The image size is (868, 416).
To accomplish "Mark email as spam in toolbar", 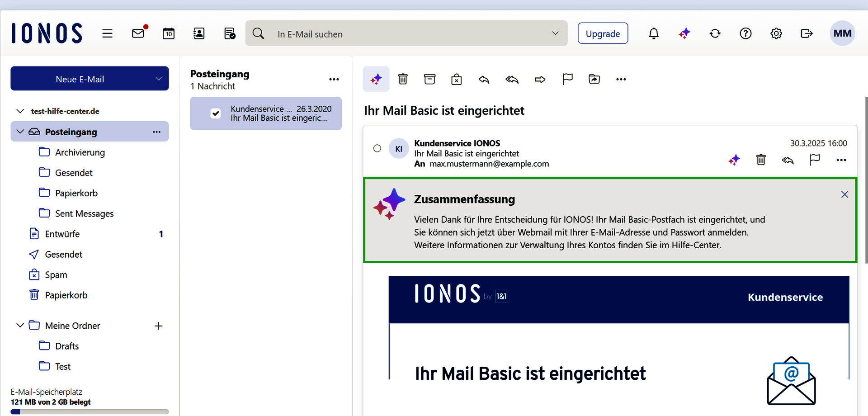I will 457,79.
